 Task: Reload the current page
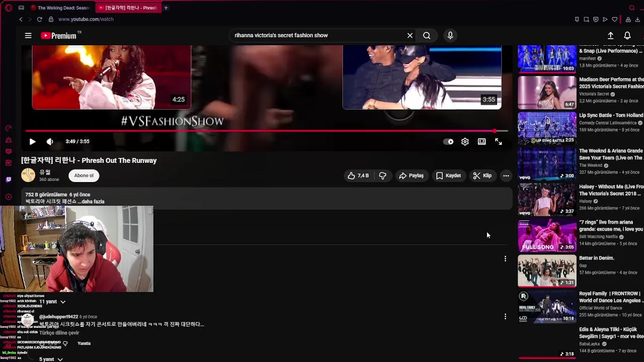(x=39, y=19)
